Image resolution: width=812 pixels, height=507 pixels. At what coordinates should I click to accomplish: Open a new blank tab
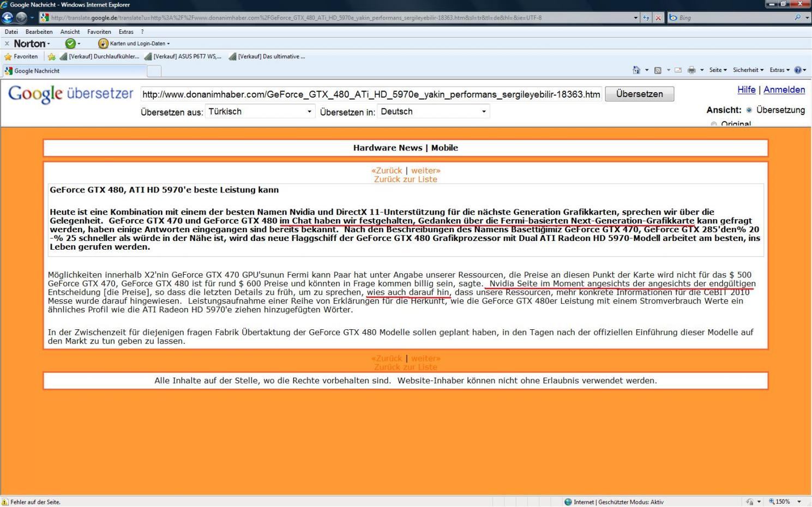tap(154, 71)
